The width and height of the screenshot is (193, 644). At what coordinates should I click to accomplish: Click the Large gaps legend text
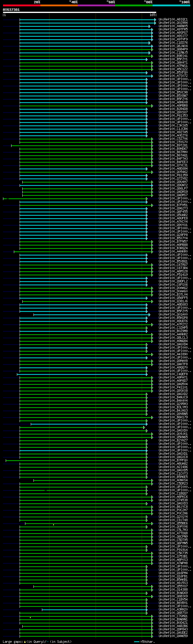click(37, 642)
